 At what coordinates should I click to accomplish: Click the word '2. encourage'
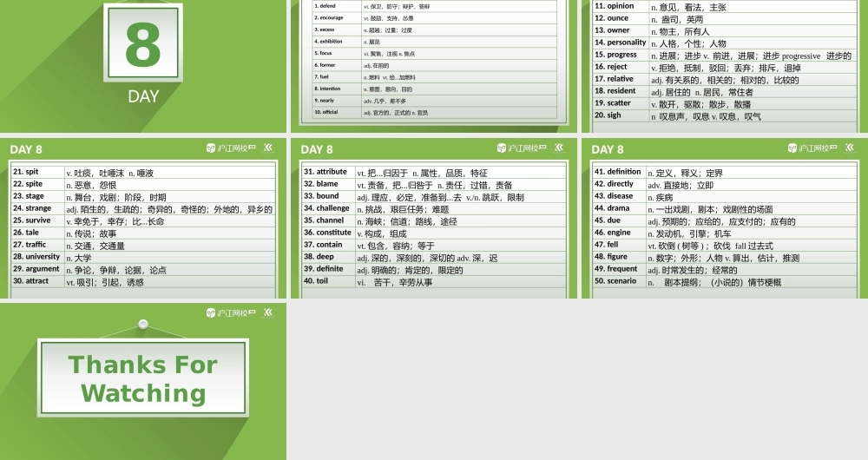[x=329, y=17]
